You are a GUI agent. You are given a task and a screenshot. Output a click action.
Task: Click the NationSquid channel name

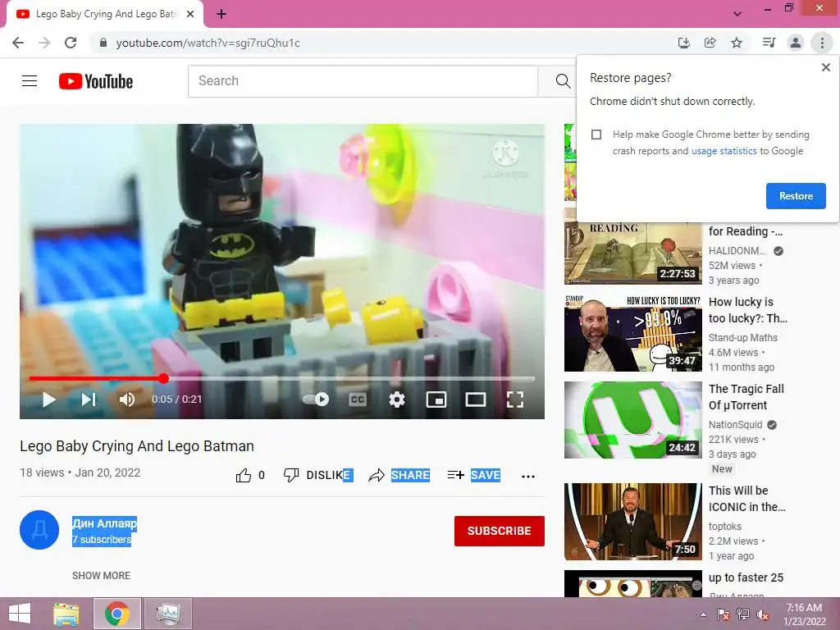point(735,425)
